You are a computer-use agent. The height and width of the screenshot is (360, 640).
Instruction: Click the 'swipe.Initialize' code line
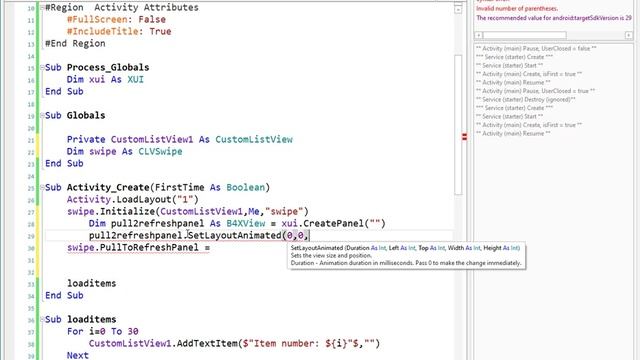pos(188,211)
